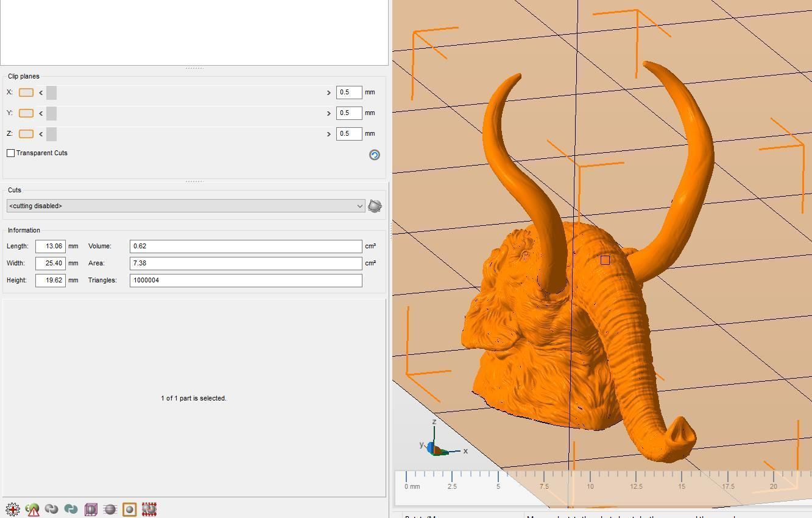
Task: Click the X clip plane slider handle
Action: [x=51, y=93]
